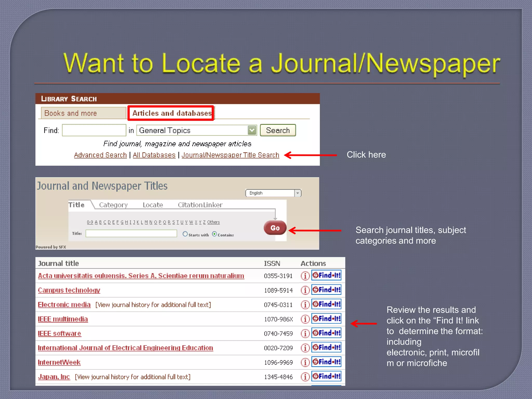Screen dimensions: 532x399
Task: Browse titles starting with letter M
Action: [146, 222]
